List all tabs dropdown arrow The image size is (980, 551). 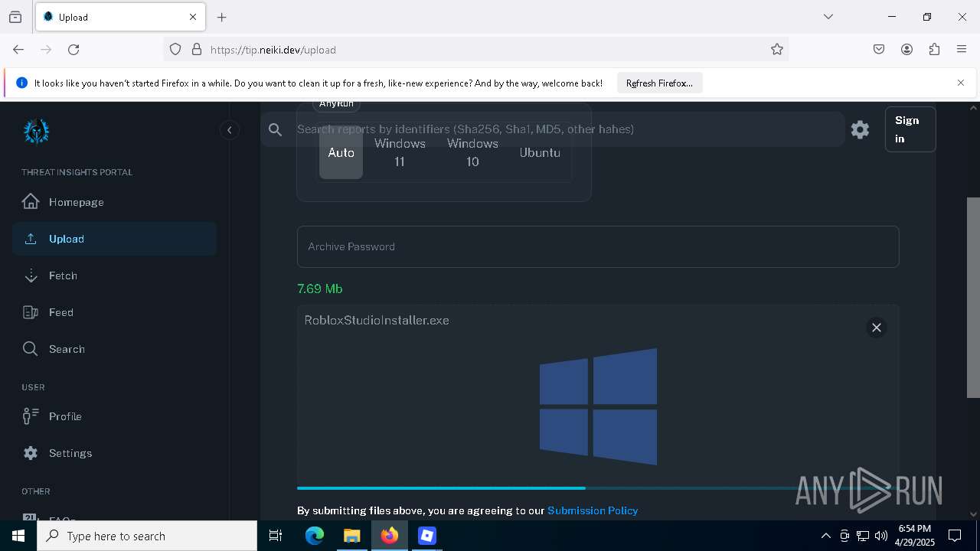(828, 17)
